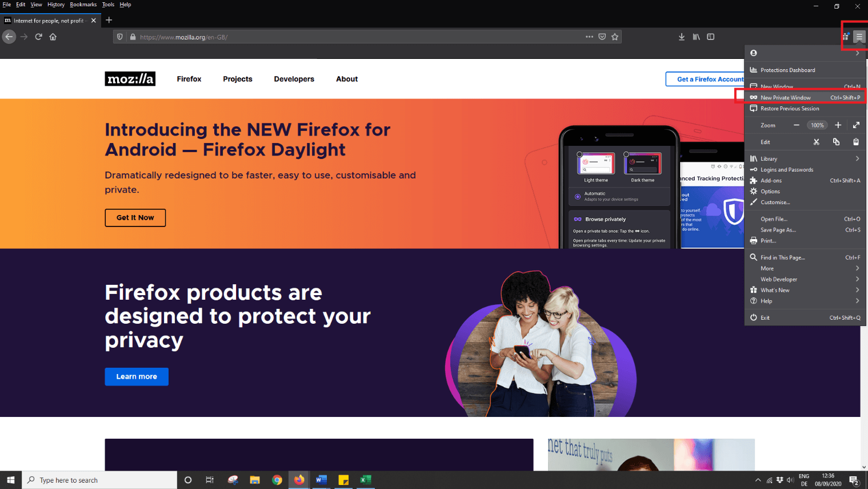This screenshot has height=489, width=868.
Task: Open Word from the taskbar
Action: click(321, 480)
